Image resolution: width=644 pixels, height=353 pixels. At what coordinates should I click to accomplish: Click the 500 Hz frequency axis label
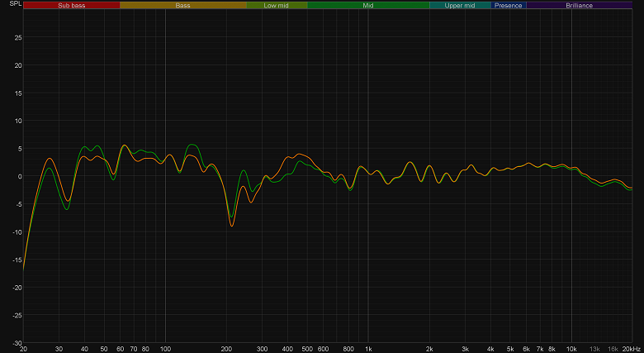tap(307, 349)
